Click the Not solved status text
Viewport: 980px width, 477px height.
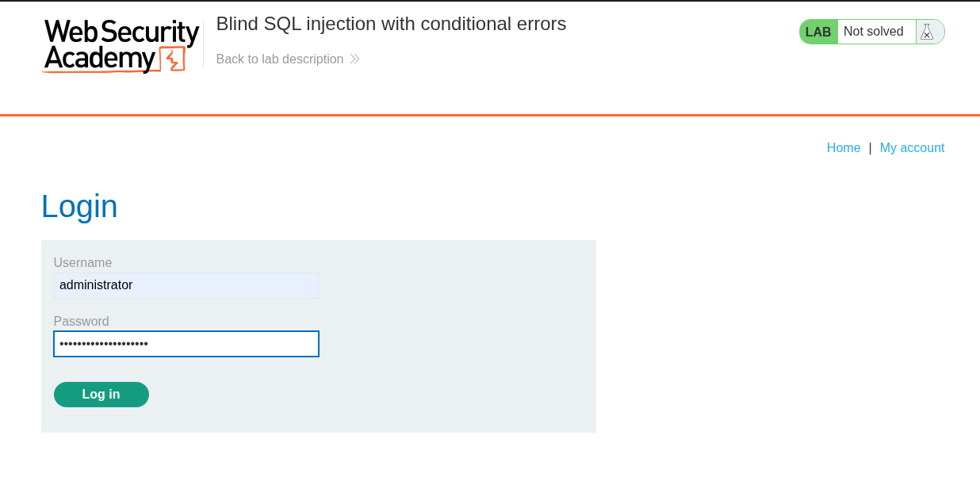(873, 32)
